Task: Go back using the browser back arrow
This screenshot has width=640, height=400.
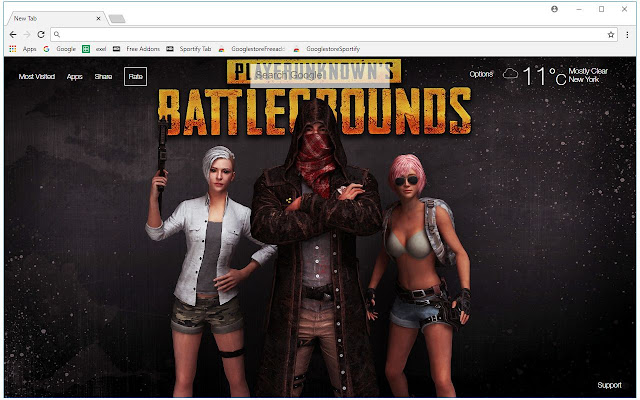Action: tap(13, 35)
